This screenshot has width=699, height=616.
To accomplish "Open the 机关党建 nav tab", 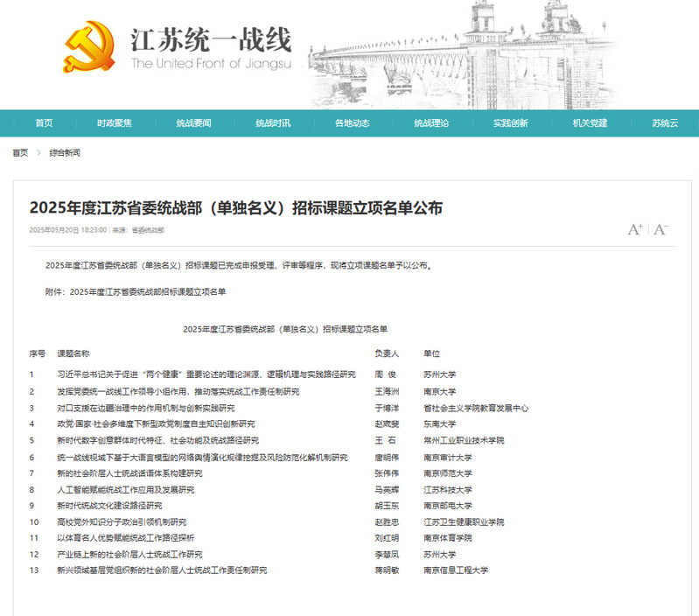I will click(x=590, y=123).
